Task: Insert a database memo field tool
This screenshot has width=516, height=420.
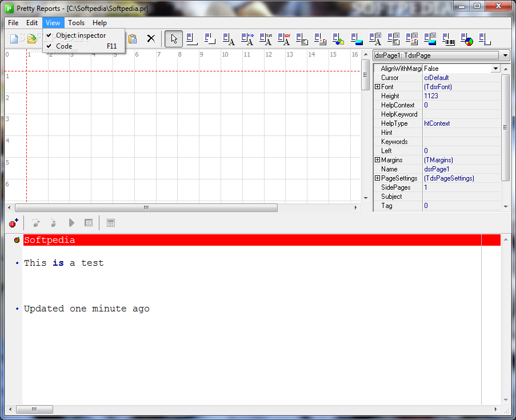Action: coord(394,39)
